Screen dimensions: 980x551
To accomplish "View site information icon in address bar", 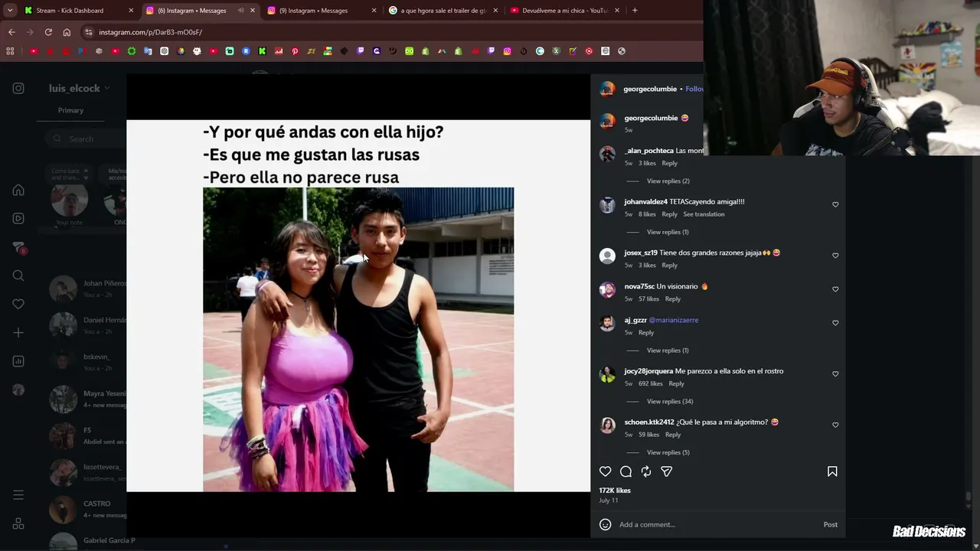I will pyautogui.click(x=89, y=32).
